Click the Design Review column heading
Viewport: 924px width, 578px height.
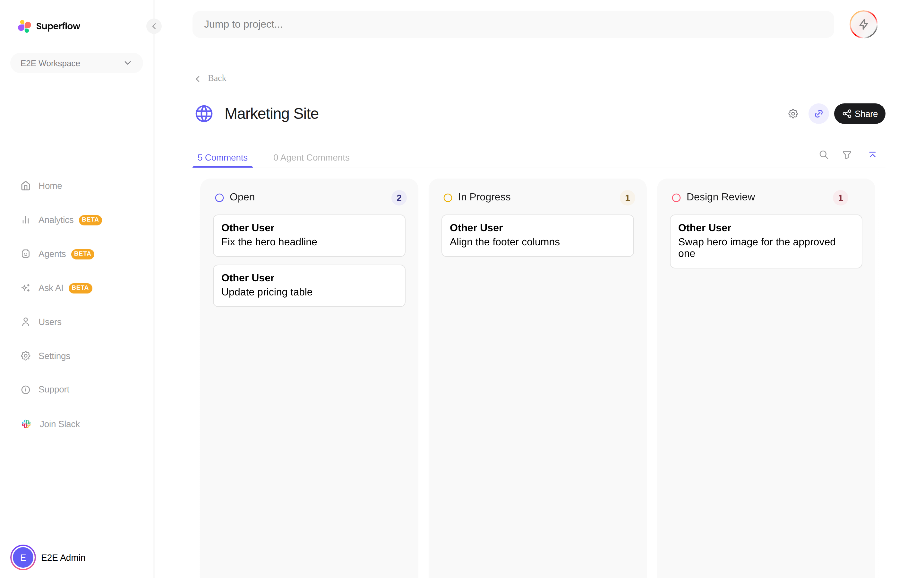pyautogui.click(x=721, y=197)
